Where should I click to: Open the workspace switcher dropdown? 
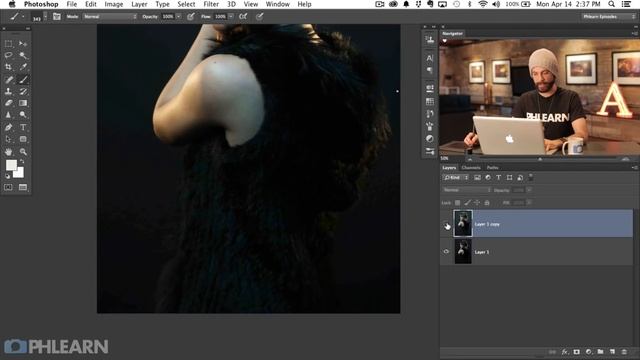click(608, 17)
